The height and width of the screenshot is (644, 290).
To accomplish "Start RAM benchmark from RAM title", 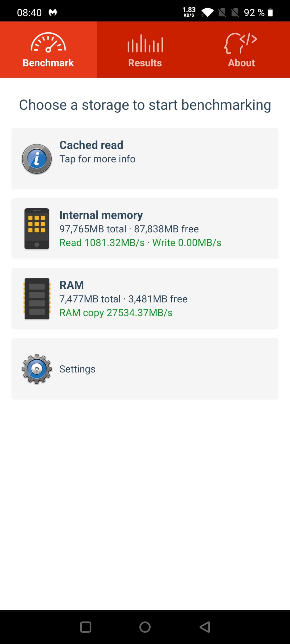I will [x=72, y=285].
